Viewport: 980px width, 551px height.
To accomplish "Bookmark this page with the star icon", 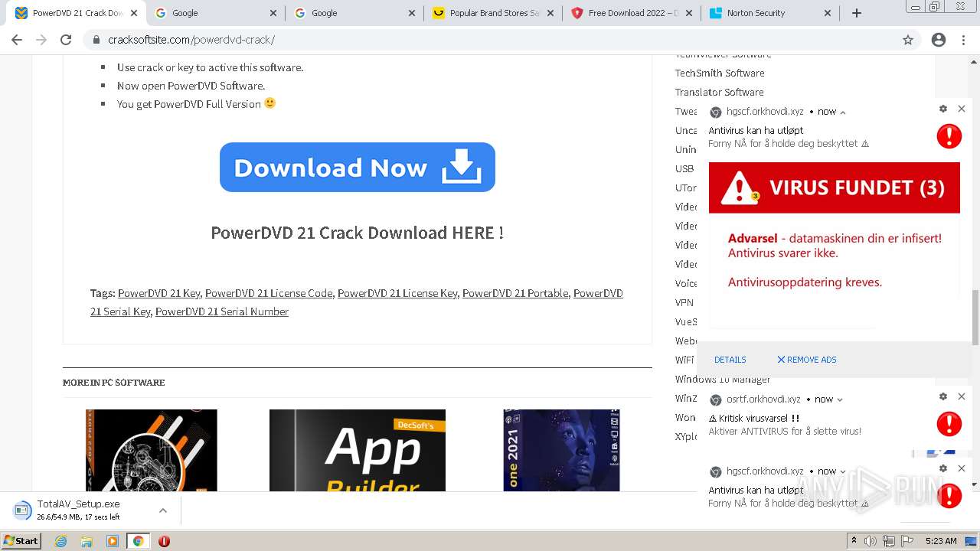I will click(x=908, y=40).
